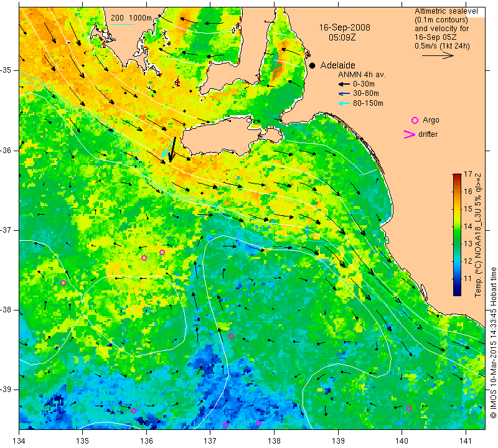498x448 pixels.
Task: Click the 0.5m/s (1kt 24h) text
Action: (x=442, y=46)
